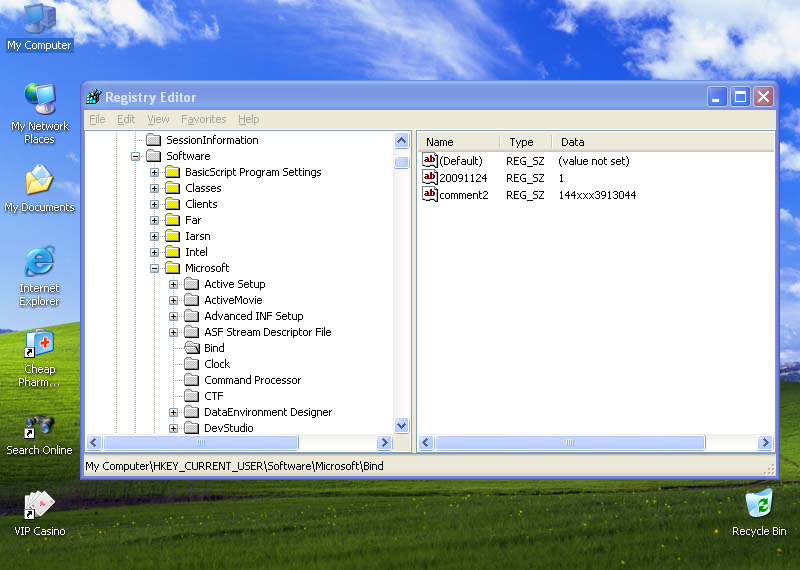Select the Active Setup key label
800x570 pixels.
point(235,284)
